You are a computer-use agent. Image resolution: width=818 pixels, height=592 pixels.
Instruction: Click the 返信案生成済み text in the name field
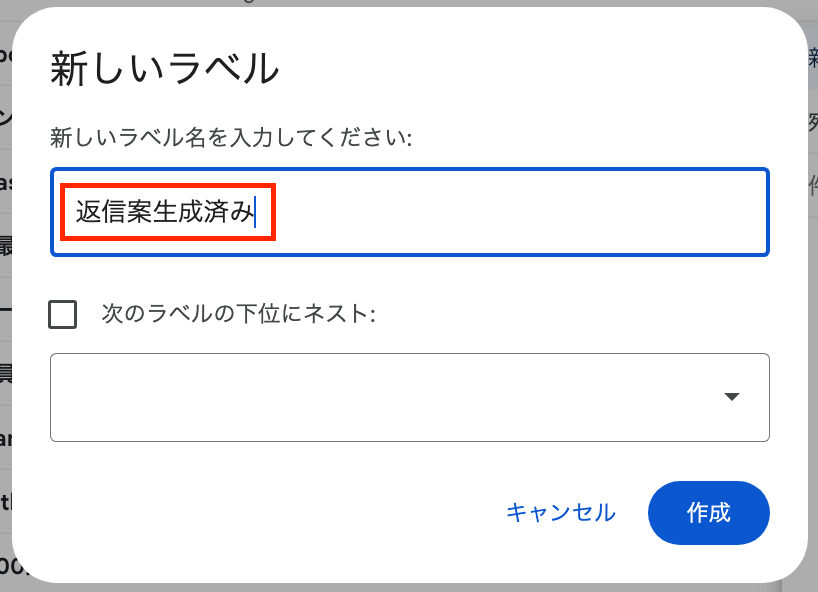pyautogui.click(x=165, y=212)
